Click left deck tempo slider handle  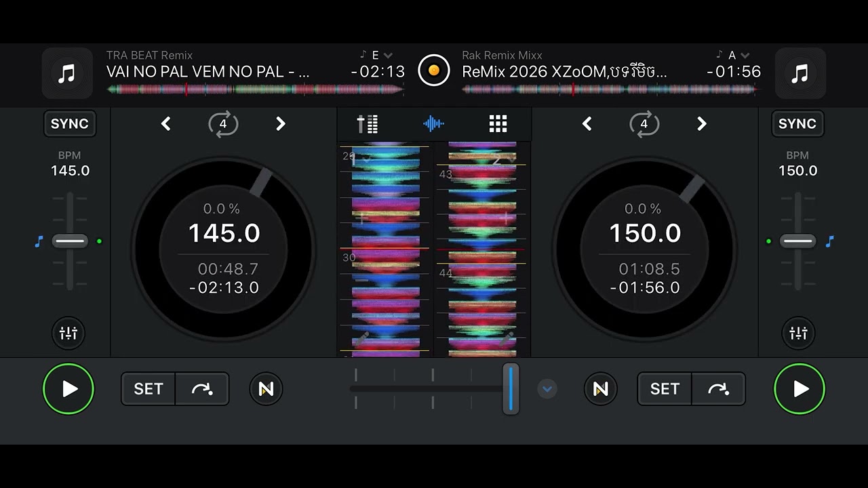tap(70, 241)
